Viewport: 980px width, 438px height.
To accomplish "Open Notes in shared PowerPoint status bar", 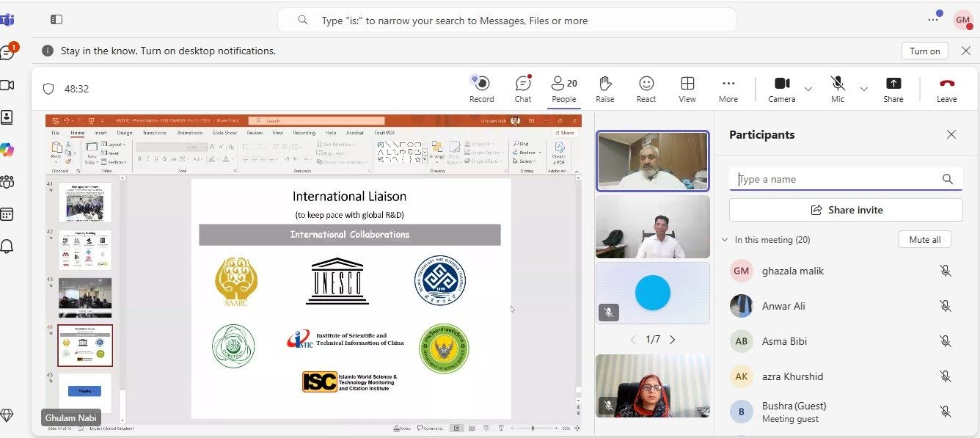I will (x=401, y=428).
